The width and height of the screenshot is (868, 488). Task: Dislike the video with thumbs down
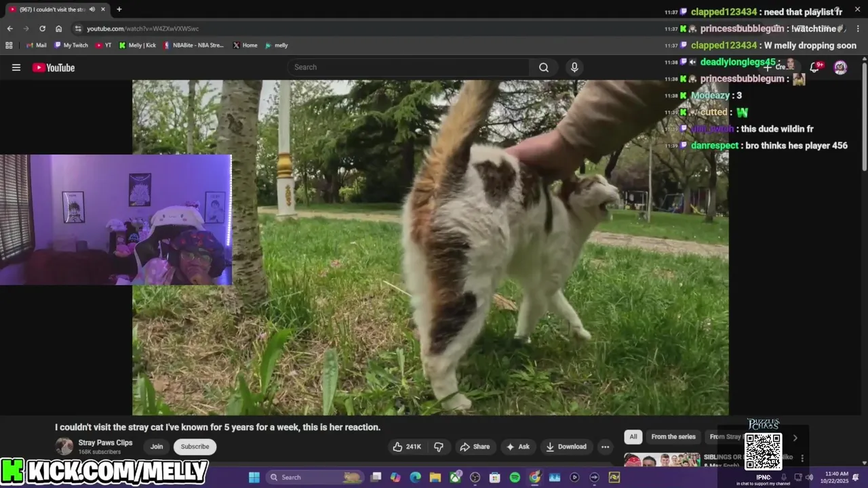click(439, 447)
